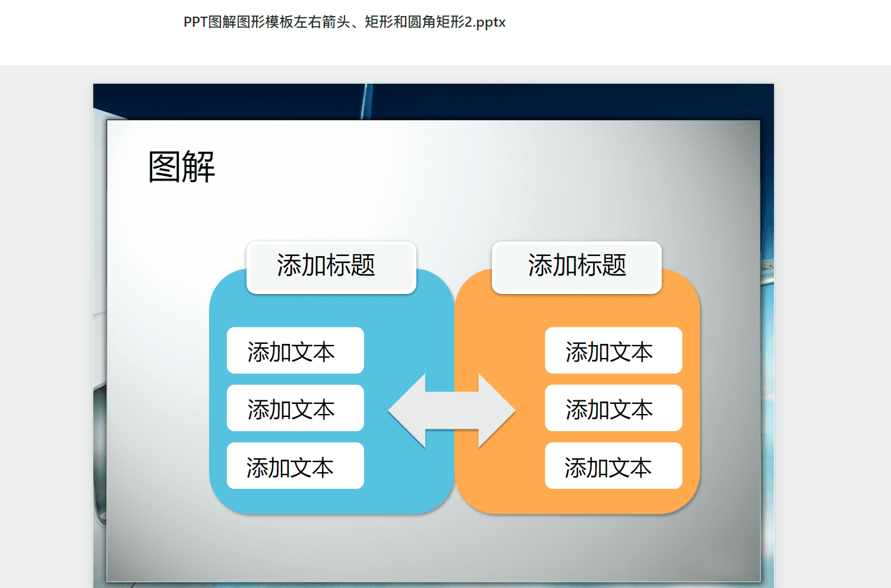Click the bottom 添加文本 box in the orange panel
The width and height of the screenshot is (891, 588).
tap(614, 466)
